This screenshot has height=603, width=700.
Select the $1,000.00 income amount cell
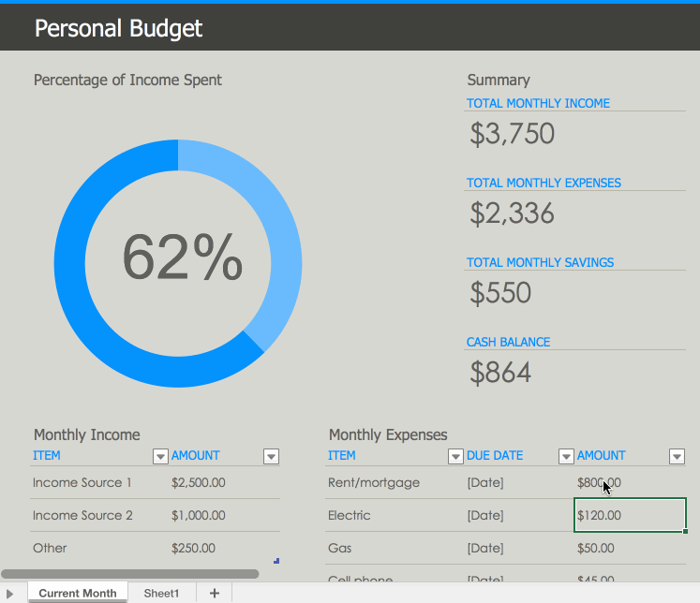pos(225,515)
